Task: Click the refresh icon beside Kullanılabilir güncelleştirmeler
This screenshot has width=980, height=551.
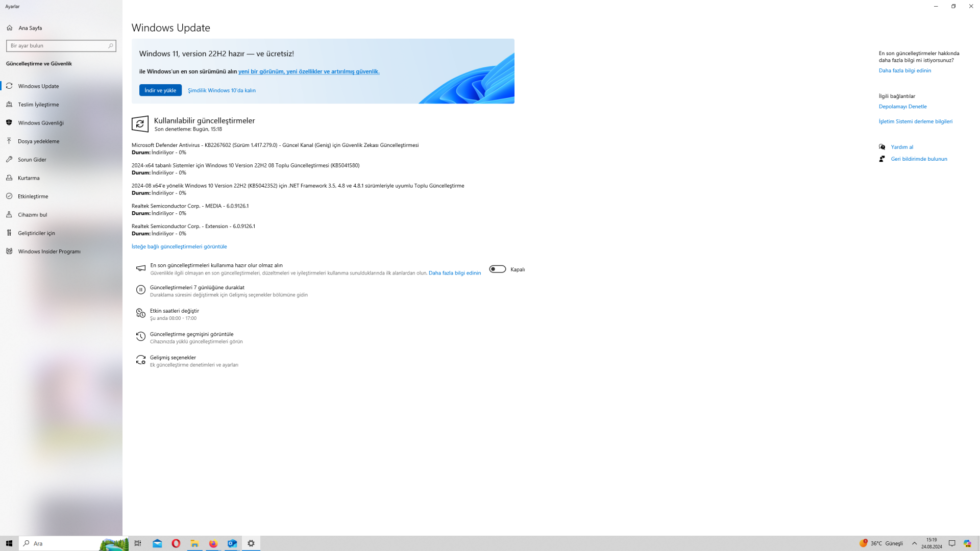Action: pyautogui.click(x=140, y=124)
